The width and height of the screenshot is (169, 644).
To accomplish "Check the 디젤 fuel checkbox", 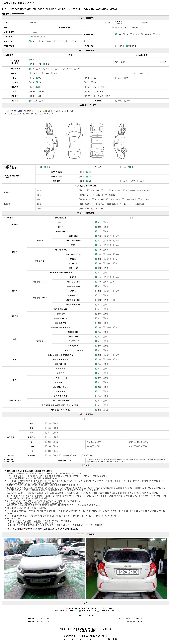I will pos(39,41).
